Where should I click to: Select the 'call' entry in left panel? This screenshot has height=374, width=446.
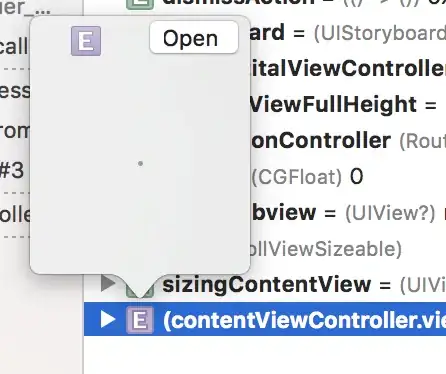click(x=15, y=47)
